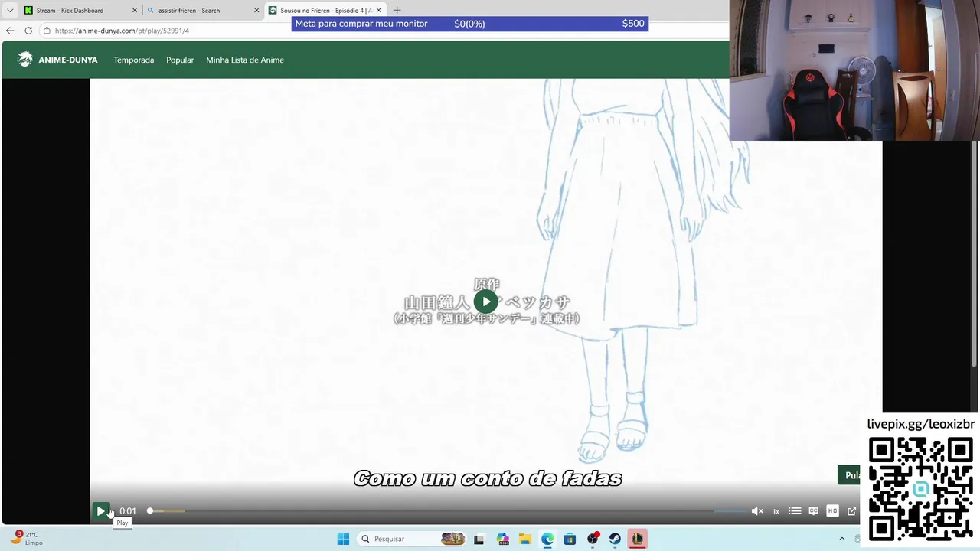Start the video with the center play button
Image resolution: width=980 pixels, height=551 pixels.
(486, 302)
